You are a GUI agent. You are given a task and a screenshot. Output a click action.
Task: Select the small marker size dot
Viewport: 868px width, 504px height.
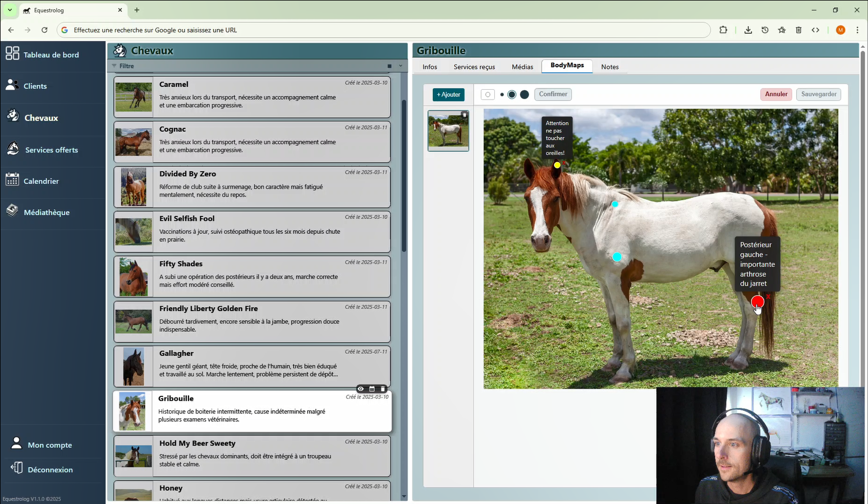click(502, 95)
